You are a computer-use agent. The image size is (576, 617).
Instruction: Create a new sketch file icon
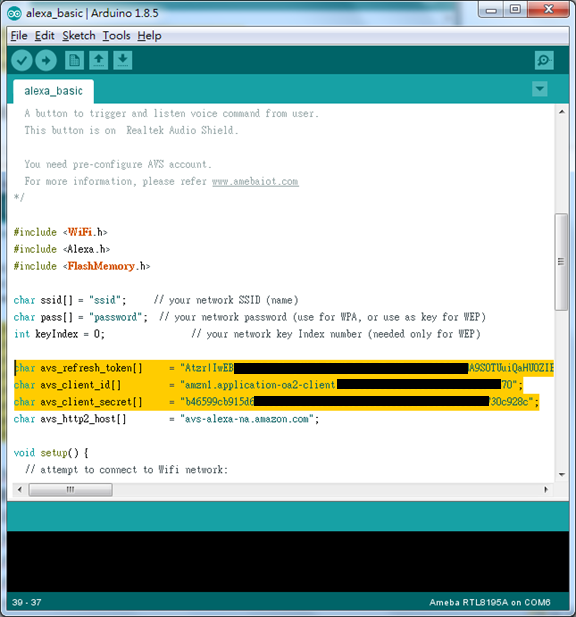click(74, 61)
